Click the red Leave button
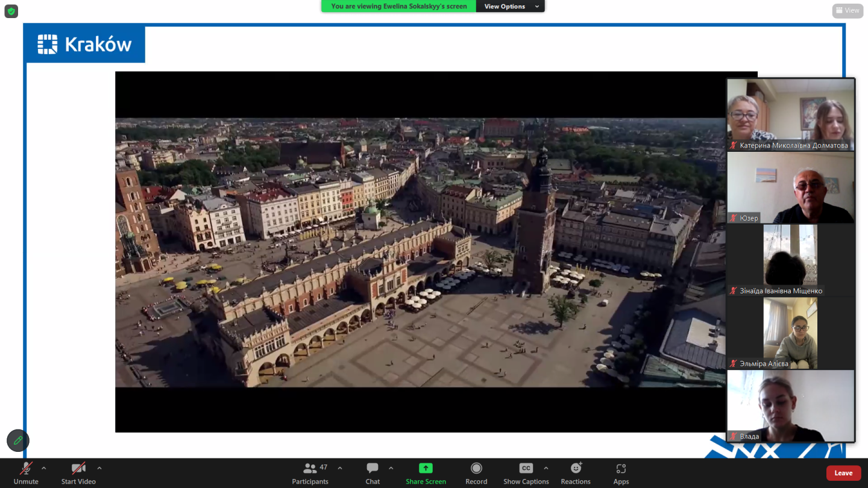The width and height of the screenshot is (868, 488). 843,473
